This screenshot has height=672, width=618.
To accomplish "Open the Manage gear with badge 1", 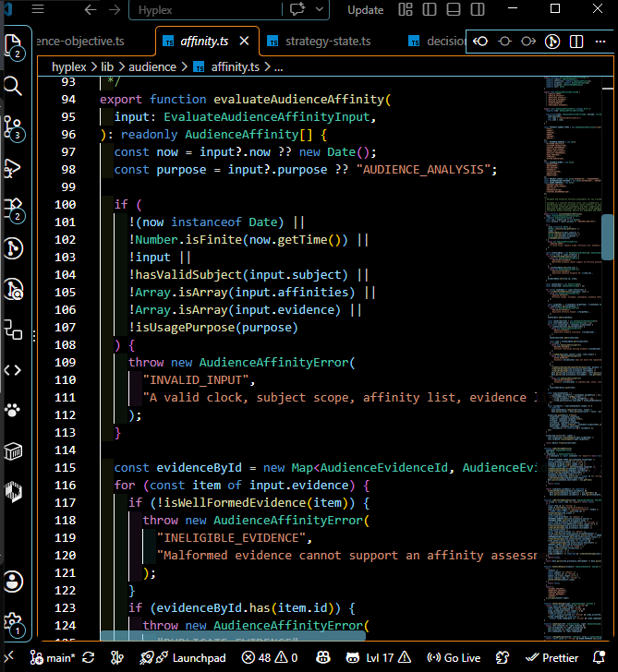I will [14, 624].
